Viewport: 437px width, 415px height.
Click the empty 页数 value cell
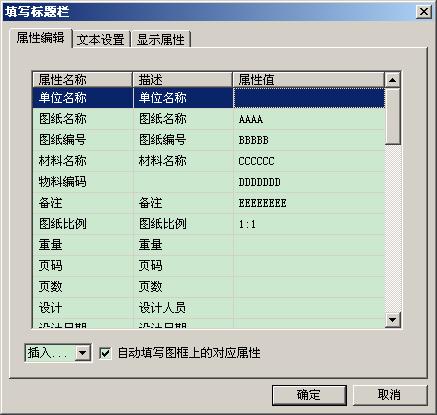[x=309, y=287]
